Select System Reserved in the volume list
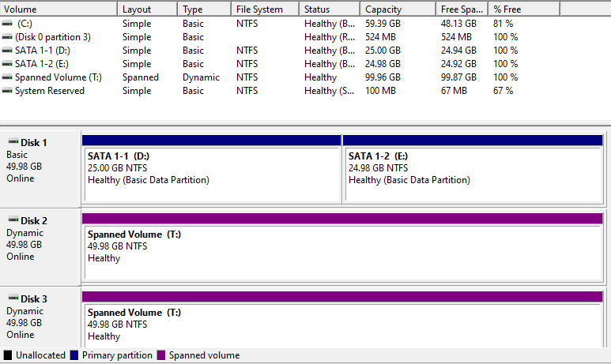611x364 pixels. [x=50, y=91]
